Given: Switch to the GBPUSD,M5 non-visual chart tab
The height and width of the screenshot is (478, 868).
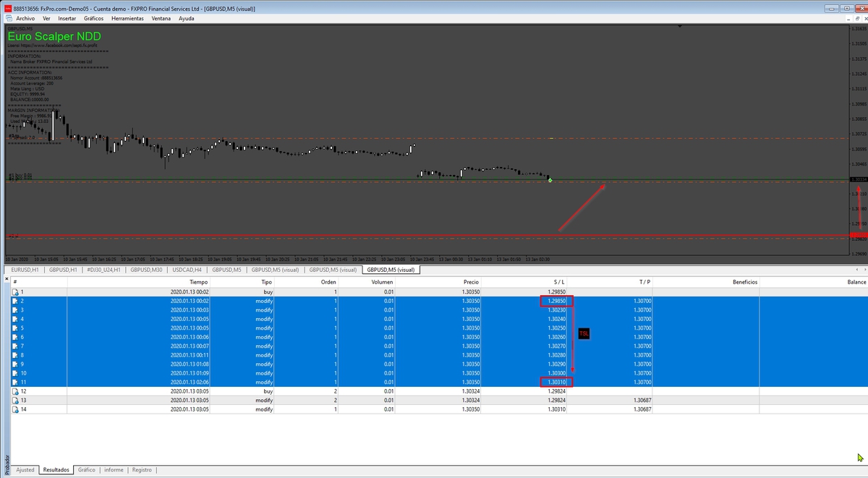Looking at the screenshot, I should pos(227,270).
